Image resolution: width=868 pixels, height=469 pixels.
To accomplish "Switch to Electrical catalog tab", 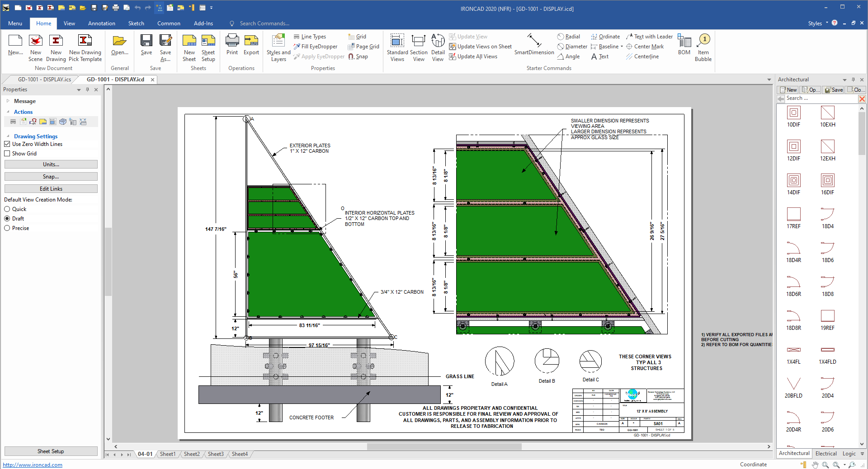I will point(826,454).
